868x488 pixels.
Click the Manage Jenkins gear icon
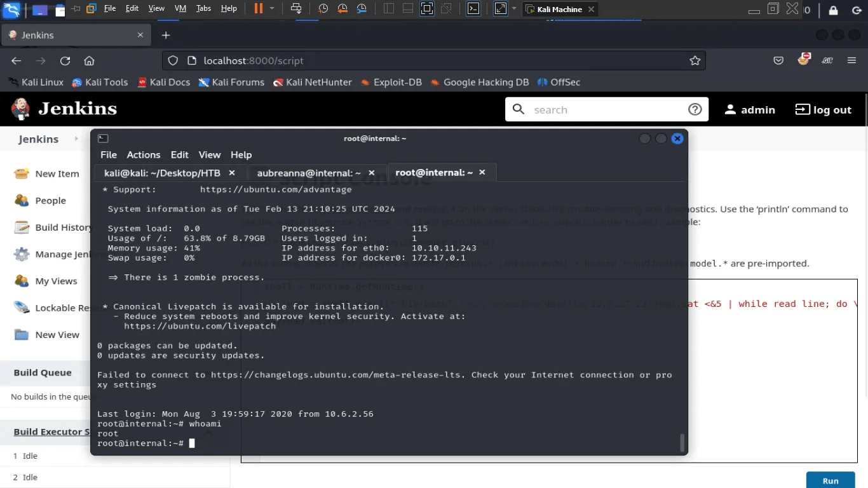[x=22, y=254]
